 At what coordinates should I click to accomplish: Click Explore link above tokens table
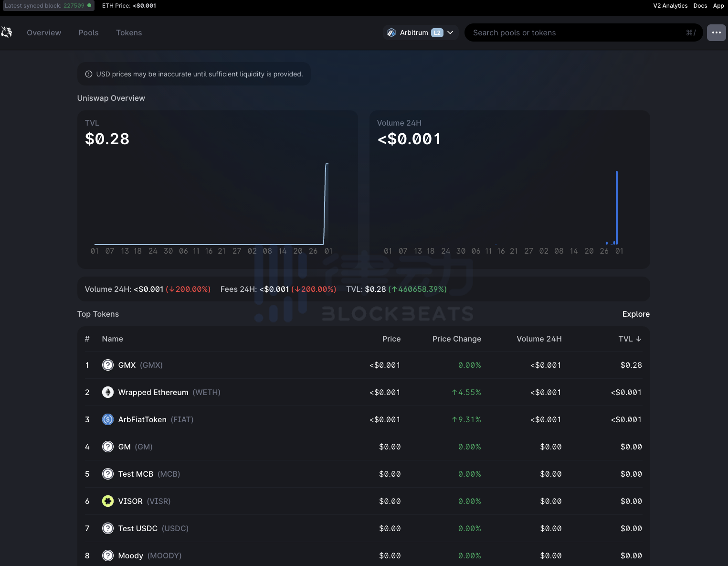(636, 314)
